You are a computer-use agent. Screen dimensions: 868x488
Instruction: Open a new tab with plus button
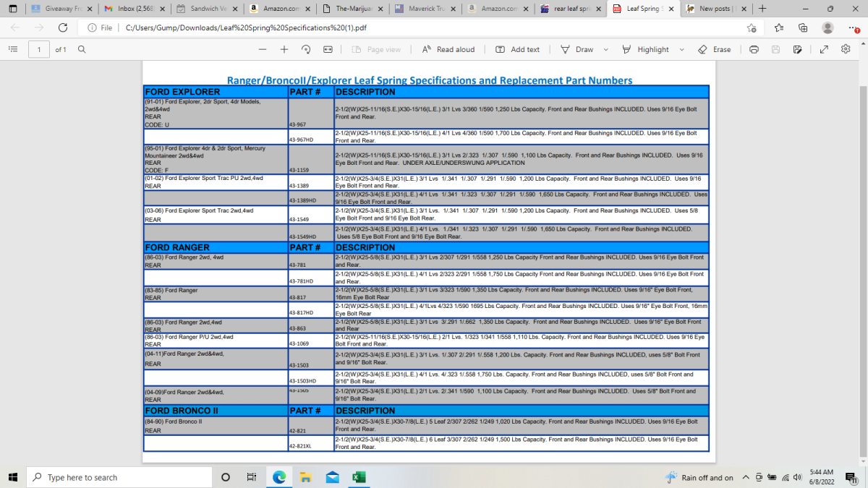[x=762, y=9]
